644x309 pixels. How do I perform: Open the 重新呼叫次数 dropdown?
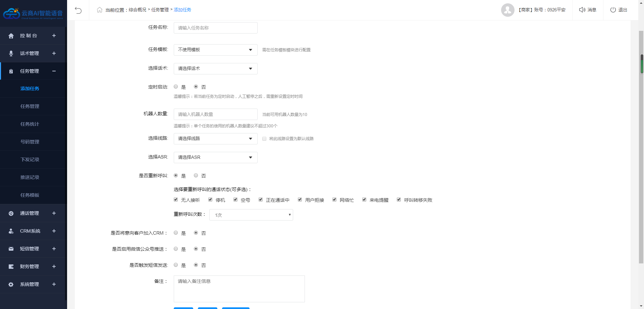(x=251, y=215)
